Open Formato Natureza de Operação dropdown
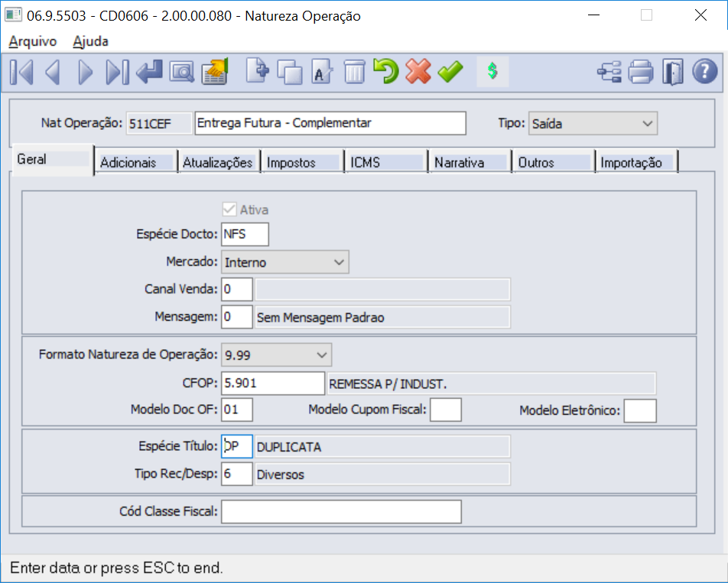The height and width of the screenshot is (583, 728). pos(277,355)
